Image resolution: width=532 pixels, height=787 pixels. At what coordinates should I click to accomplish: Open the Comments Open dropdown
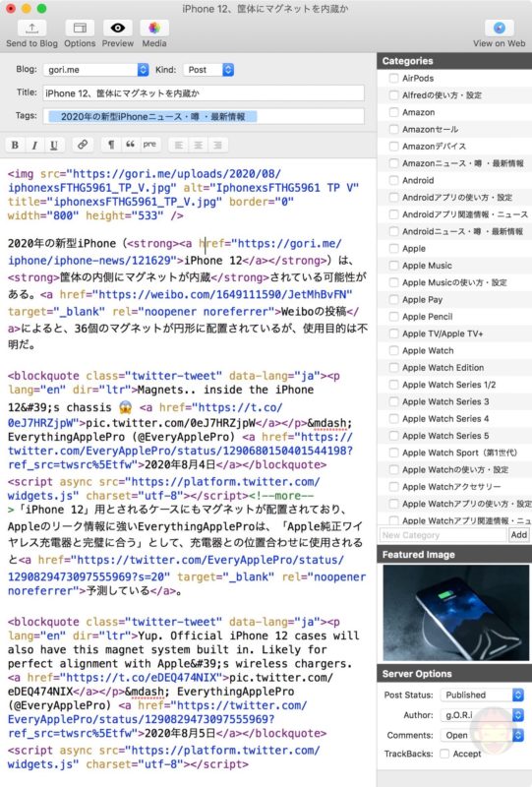tap(482, 735)
